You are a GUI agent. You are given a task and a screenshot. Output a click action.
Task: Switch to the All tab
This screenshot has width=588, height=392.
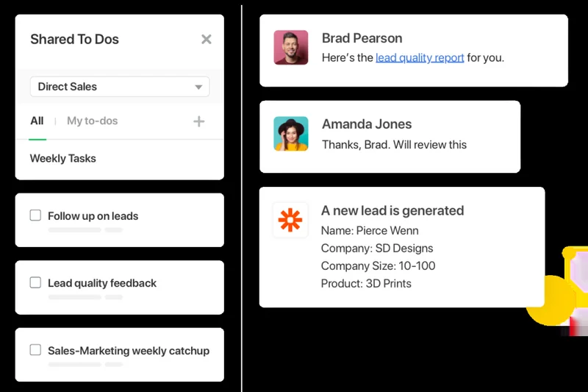click(37, 121)
